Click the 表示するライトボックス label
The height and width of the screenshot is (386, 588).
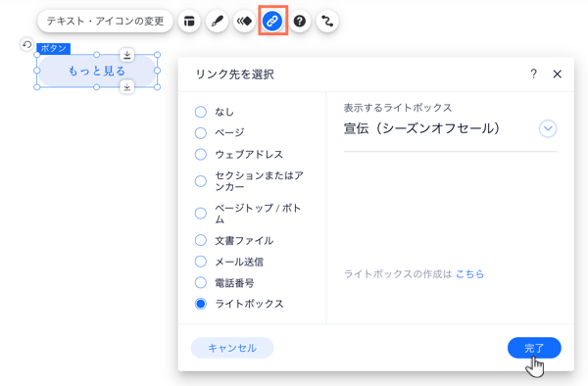coord(398,108)
